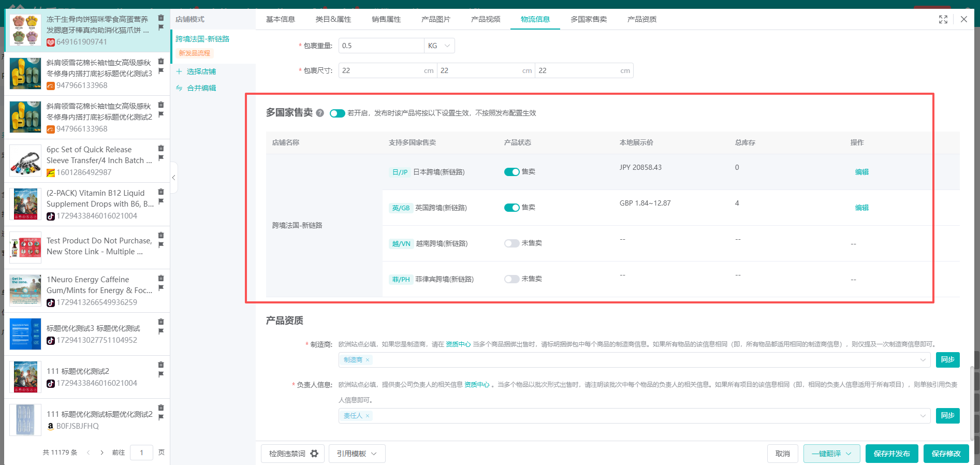Image resolution: width=980 pixels, height=465 pixels.
Task: Switch to 基本信息 tab
Action: tap(280, 19)
